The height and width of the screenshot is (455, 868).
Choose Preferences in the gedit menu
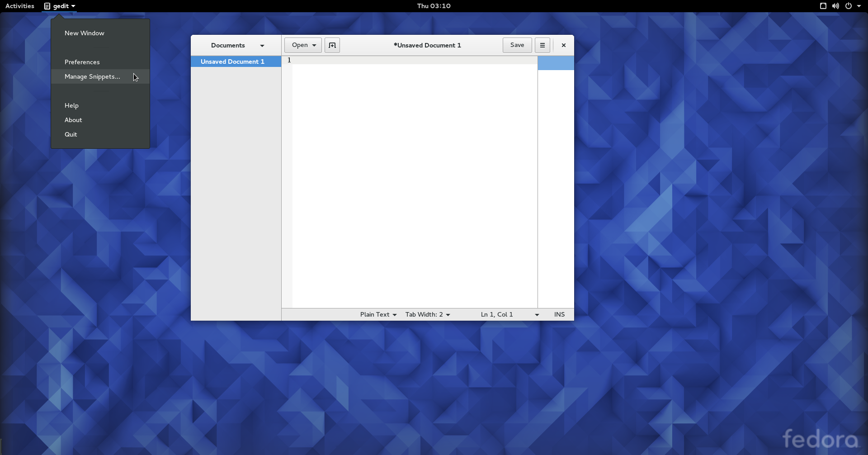[82, 62]
